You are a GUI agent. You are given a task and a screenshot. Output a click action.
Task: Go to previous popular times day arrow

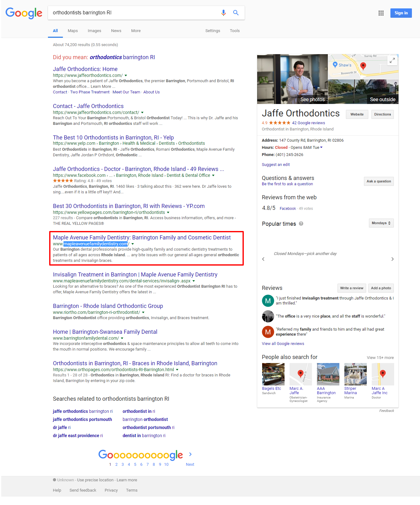tap(263, 259)
